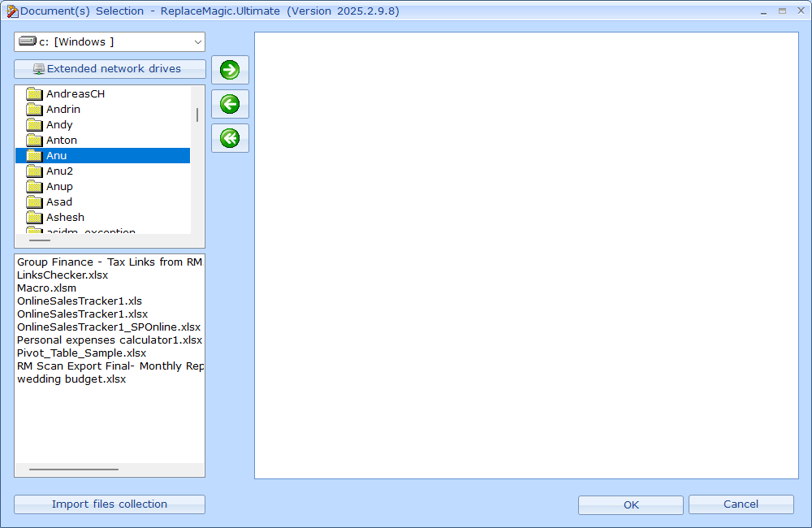Select the Anu2 folder in tree
This screenshot has height=528, width=812.
(59, 171)
